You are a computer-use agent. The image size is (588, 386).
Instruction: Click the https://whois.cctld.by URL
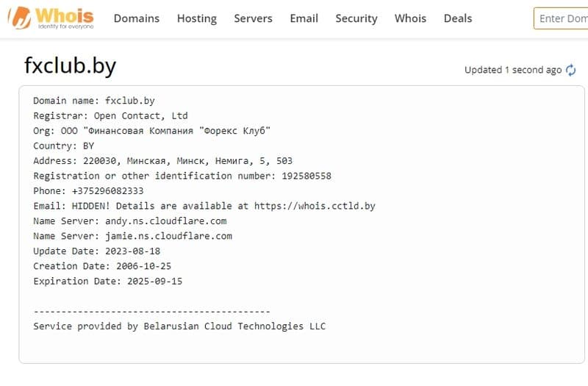click(315, 206)
